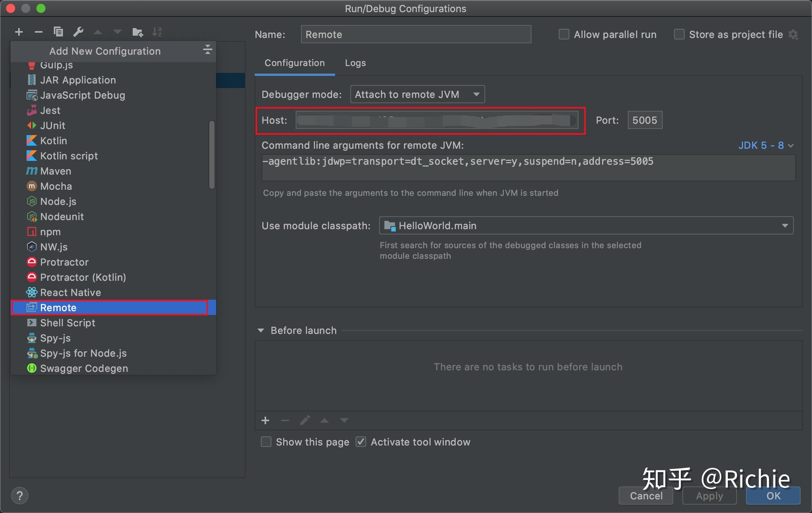Open Edit configuration templates (wrench)
Viewport: 812px width, 513px height.
78,32
